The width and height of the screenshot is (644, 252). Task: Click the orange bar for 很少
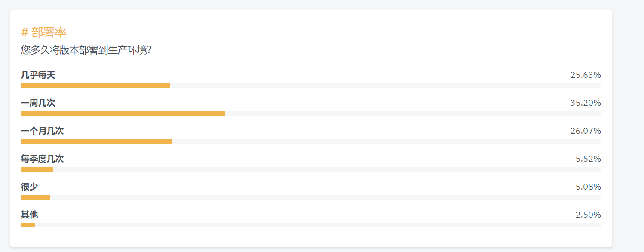coord(36,197)
